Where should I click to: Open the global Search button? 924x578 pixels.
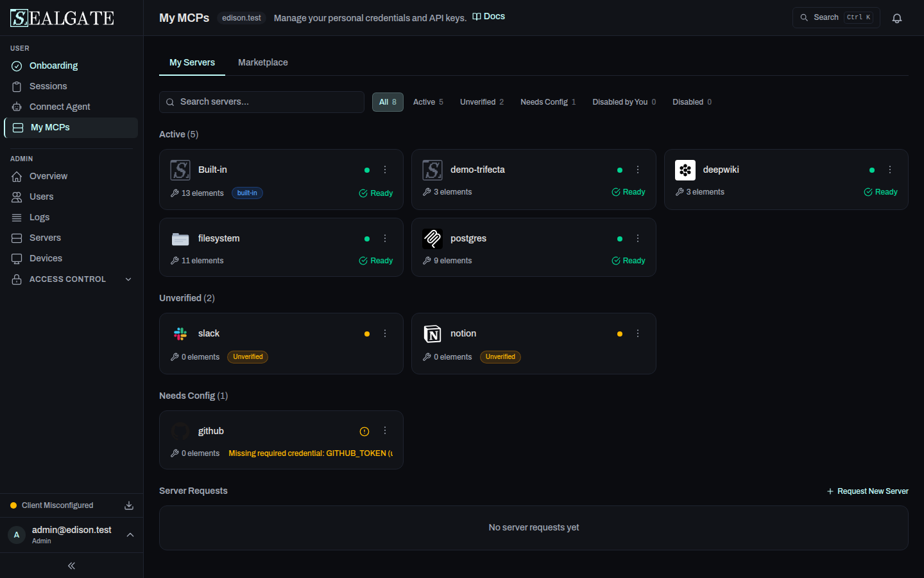tap(836, 17)
